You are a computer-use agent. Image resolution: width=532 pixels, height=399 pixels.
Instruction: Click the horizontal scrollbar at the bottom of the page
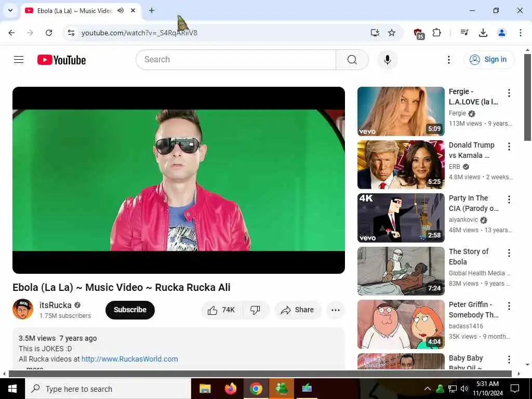[260, 374]
